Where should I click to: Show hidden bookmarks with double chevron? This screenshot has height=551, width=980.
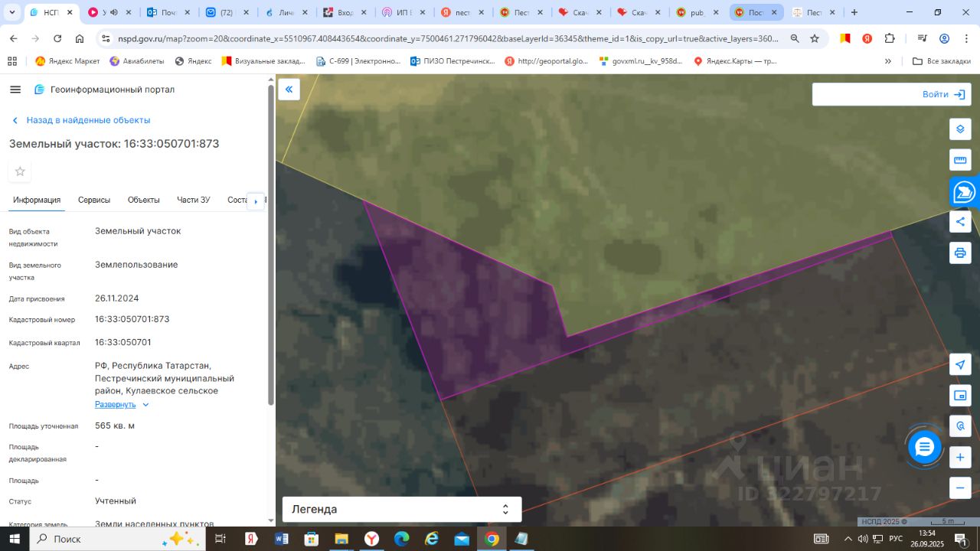pos(888,61)
